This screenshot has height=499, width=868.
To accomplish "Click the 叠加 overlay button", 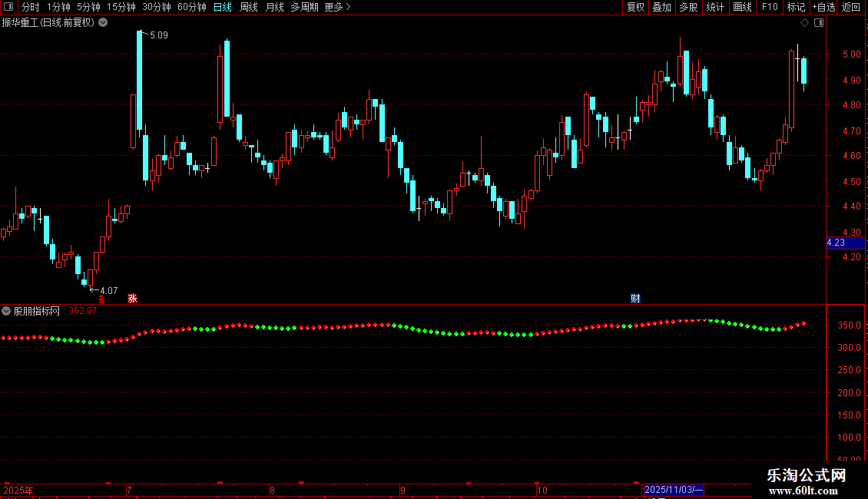I will 662,7.
